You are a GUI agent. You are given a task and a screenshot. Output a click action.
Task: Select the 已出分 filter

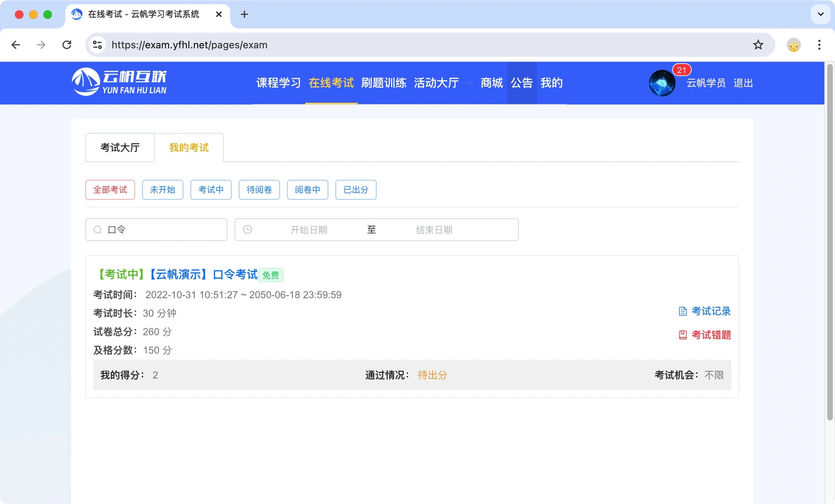pyautogui.click(x=356, y=190)
